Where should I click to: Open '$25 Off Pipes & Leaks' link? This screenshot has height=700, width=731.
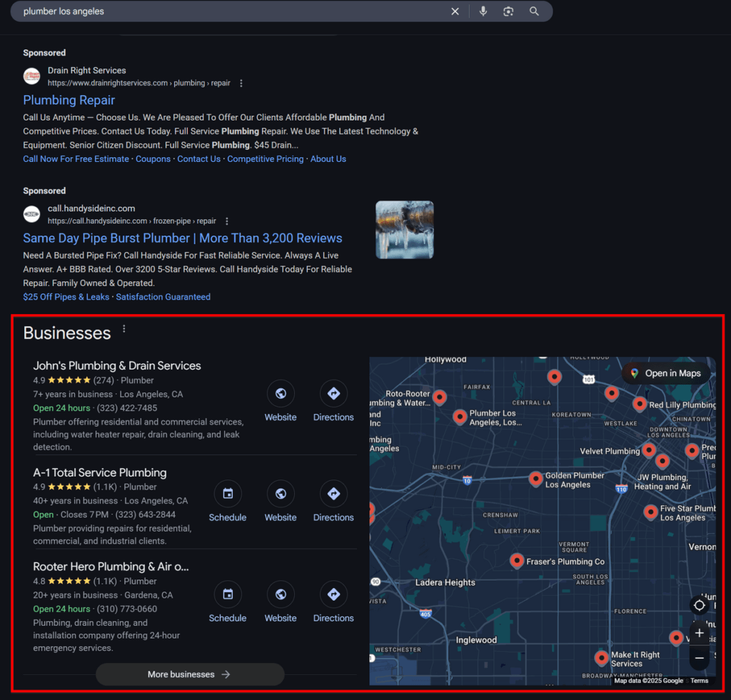click(66, 297)
